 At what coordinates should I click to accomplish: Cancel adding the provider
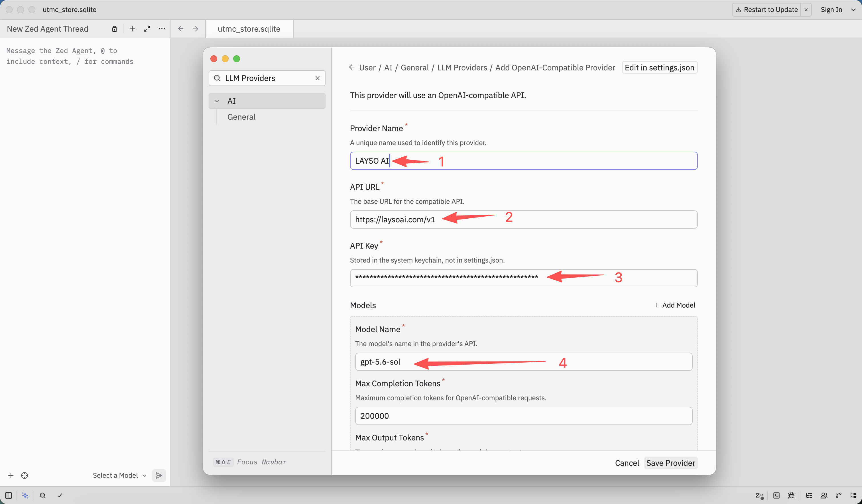627,463
